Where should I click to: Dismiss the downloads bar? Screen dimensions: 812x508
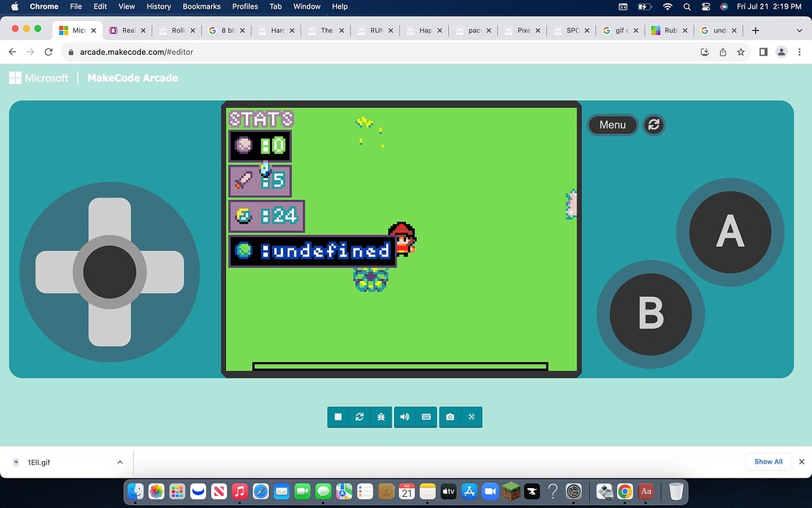[802, 461]
